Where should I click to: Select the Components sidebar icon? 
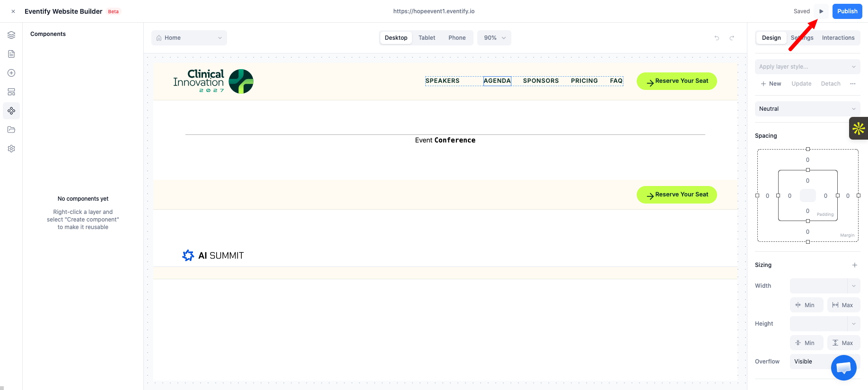pyautogui.click(x=11, y=111)
